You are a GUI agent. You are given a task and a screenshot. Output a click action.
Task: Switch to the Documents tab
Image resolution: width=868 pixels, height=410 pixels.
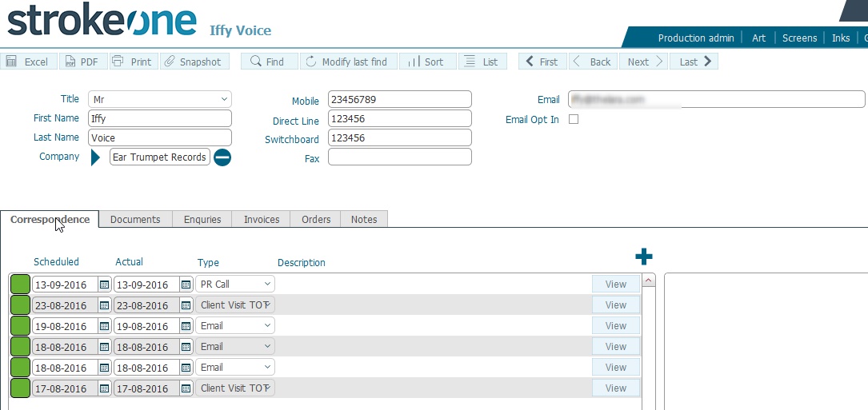pyautogui.click(x=135, y=219)
